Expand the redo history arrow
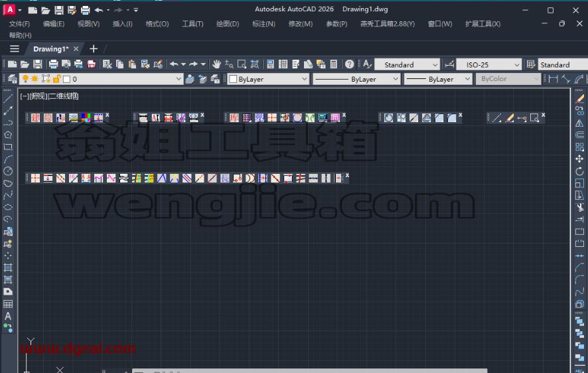Viewport: 588px width, 373px height. [x=203, y=64]
